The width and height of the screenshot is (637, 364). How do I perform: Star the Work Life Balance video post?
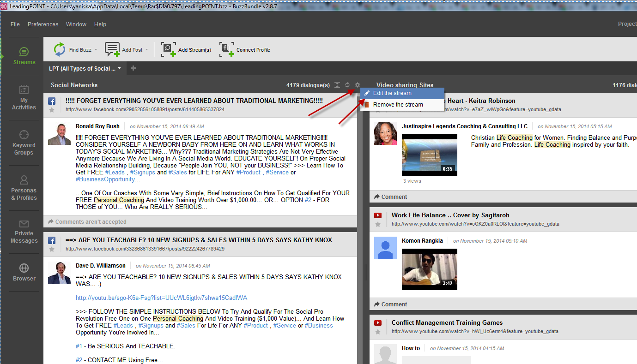pyautogui.click(x=378, y=224)
